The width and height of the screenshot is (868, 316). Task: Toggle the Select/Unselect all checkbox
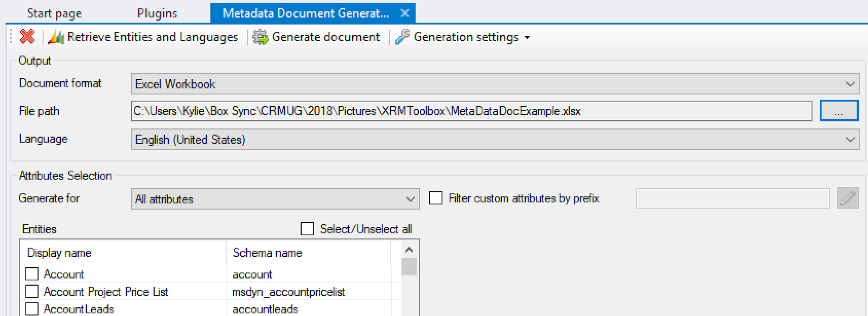[307, 229]
